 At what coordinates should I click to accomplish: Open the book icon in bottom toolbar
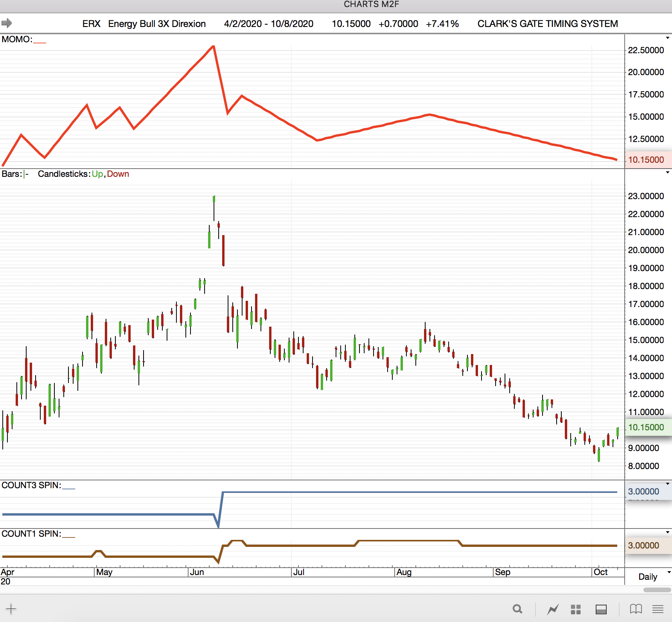click(x=636, y=609)
